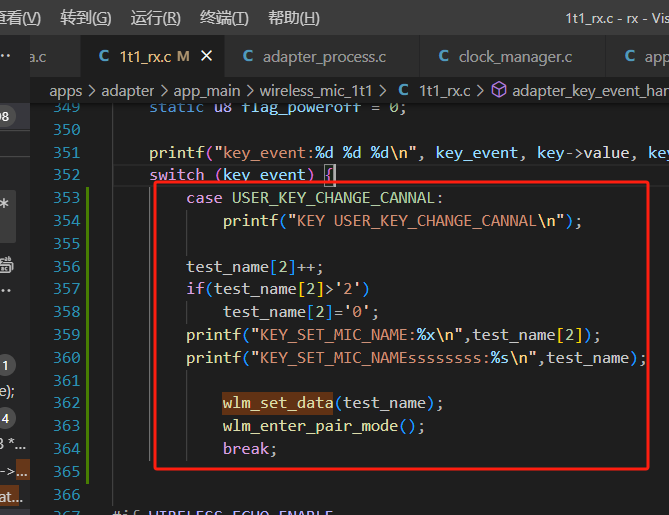Click the C file icon on 1t1_rx.c tab
This screenshot has width=669, height=515.
coord(104,56)
